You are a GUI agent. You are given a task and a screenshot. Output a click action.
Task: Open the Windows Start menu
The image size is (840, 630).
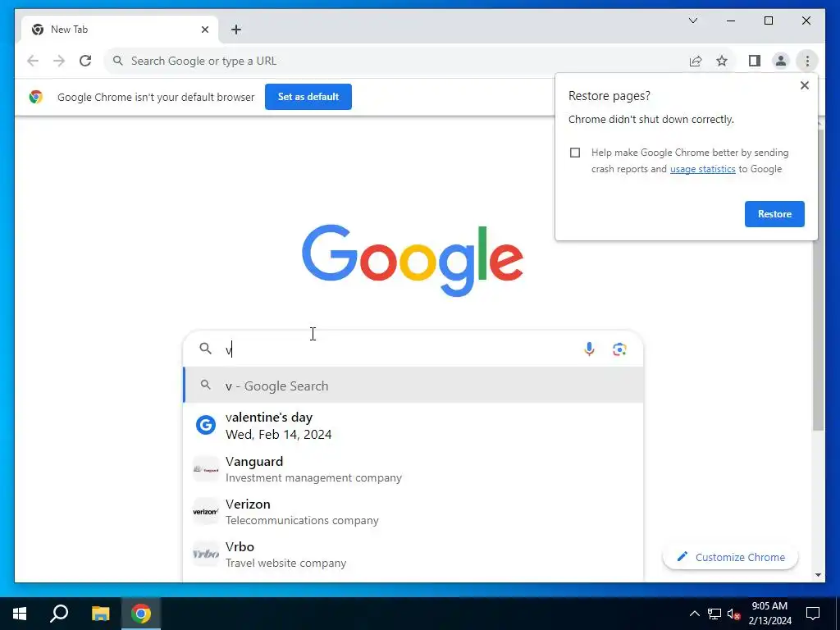(20, 614)
